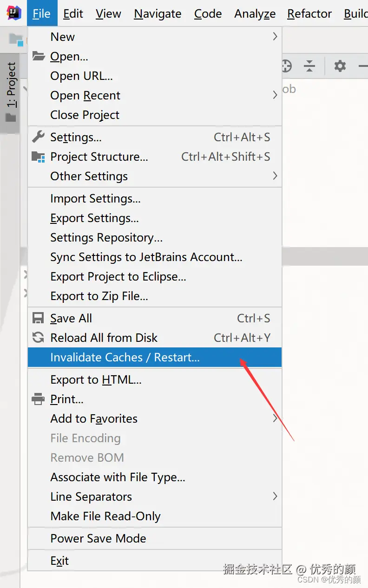Collapse all using the toolbar arrows icon

(x=309, y=66)
